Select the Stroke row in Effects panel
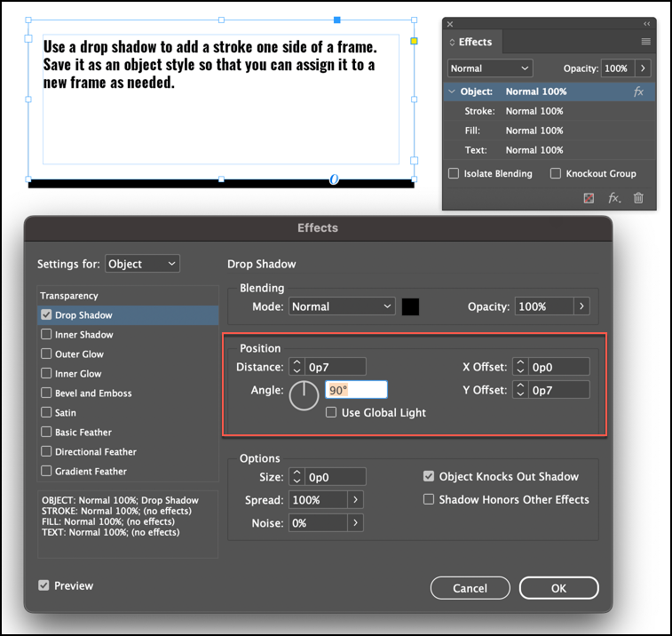 pos(549,111)
